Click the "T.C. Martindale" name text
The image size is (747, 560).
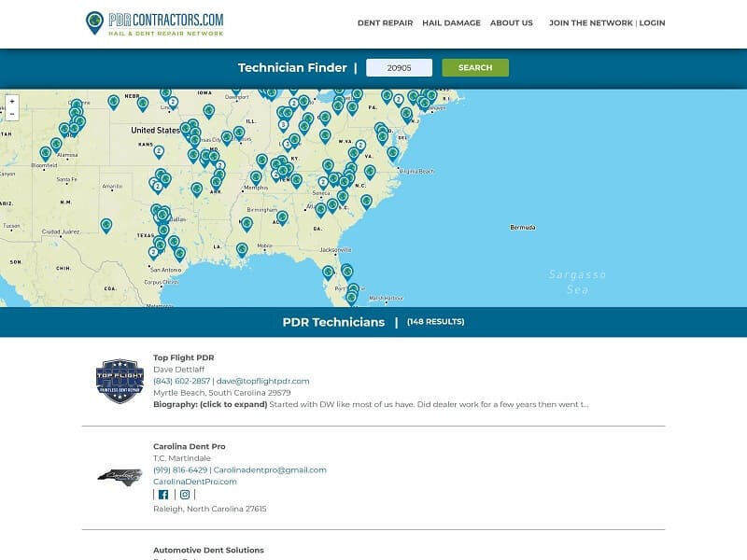coord(181,458)
